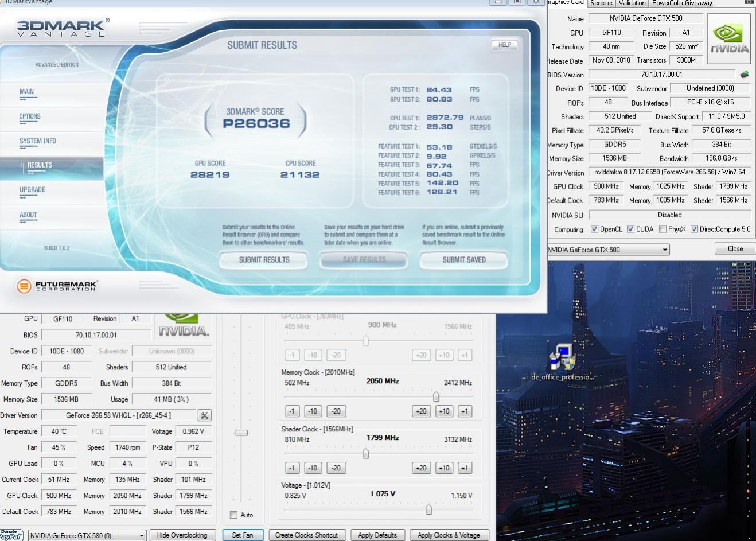Viewport: 756px width, 541px height.
Task: Click GPU-Z Bandwidth value 196.8 GB/s
Action: click(x=722, y=158)
